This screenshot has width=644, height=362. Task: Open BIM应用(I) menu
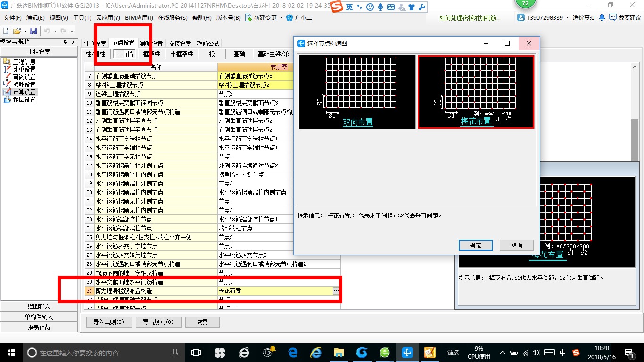click(x=139, y=18)
